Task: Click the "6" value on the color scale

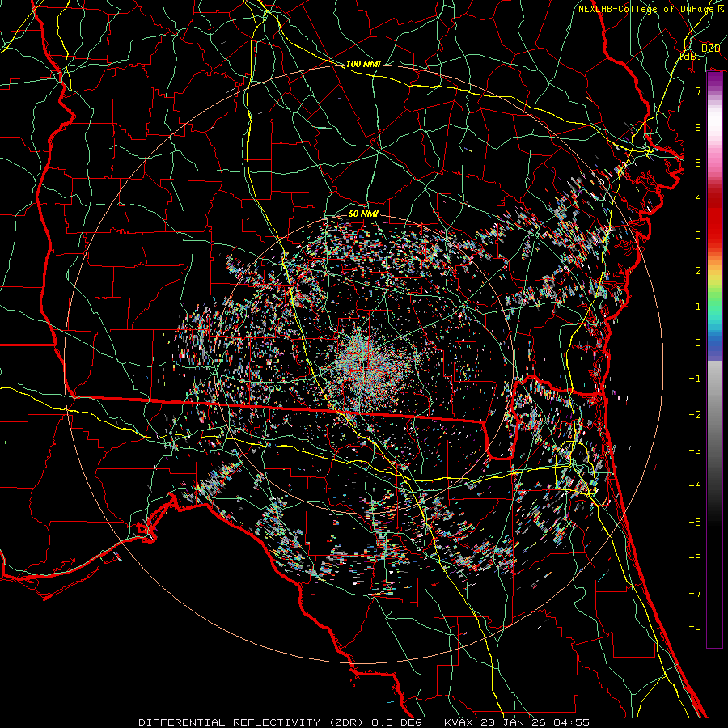Action: click(698, 127)
